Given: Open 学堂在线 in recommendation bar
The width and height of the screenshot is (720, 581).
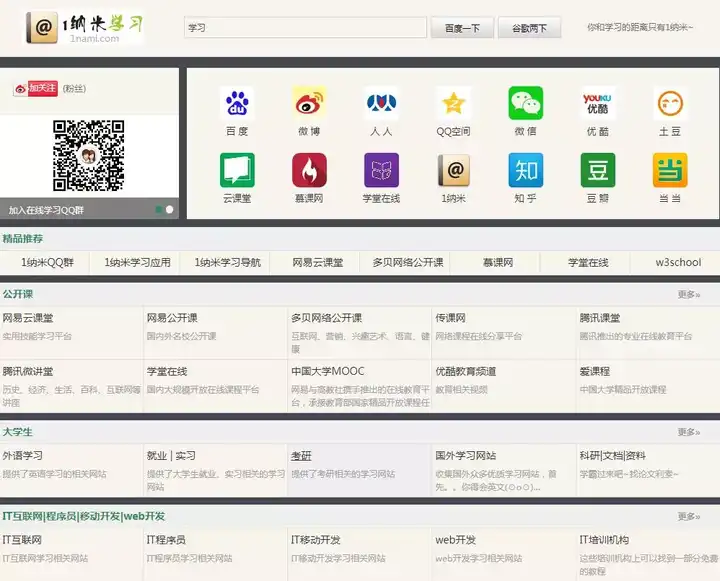Looking at the screenshot, I should 588,263.
